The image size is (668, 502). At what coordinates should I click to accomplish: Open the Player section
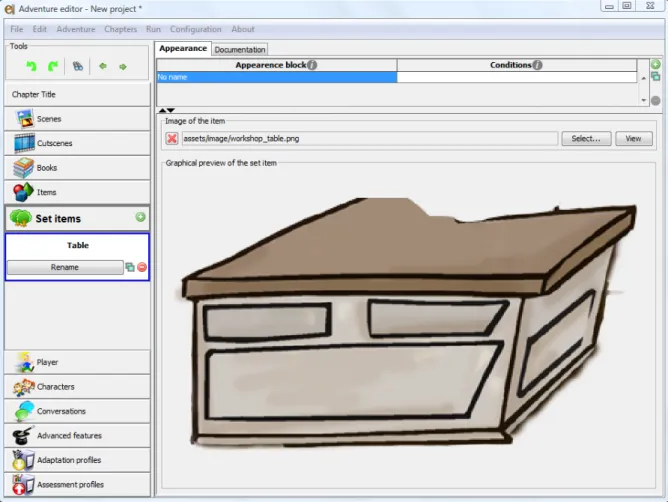77,362
